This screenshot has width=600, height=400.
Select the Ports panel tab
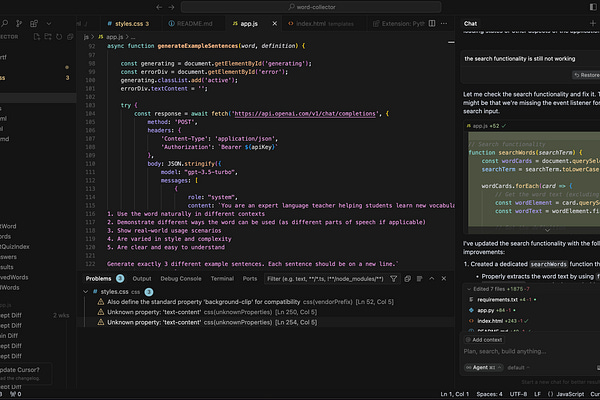[250, 279]
